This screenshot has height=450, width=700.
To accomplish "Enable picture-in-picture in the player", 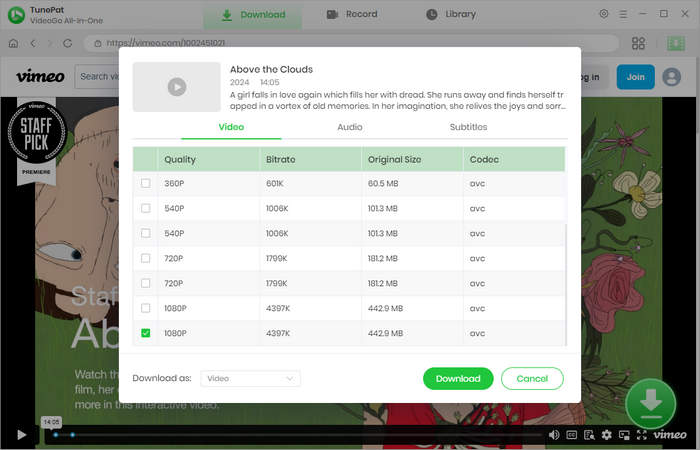I will 624,435.
